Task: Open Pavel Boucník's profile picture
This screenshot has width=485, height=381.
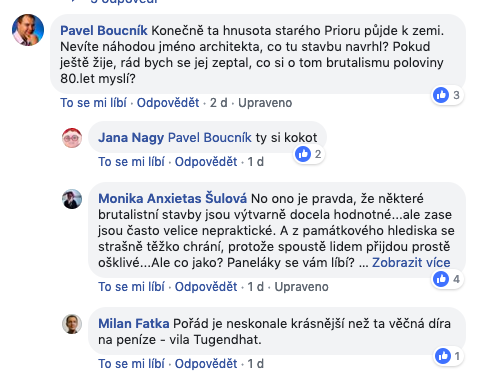Action: point(28,30)
